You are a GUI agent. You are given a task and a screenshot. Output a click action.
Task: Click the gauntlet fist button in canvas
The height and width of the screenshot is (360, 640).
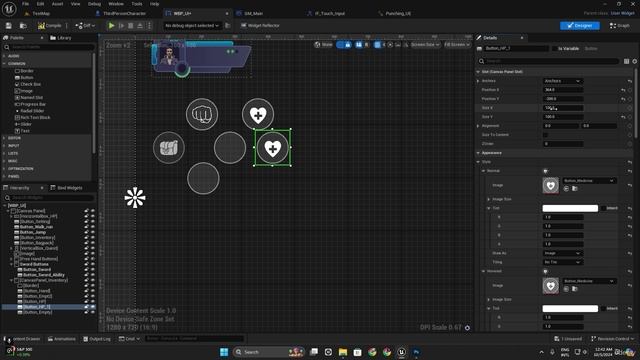coord(169,148)
